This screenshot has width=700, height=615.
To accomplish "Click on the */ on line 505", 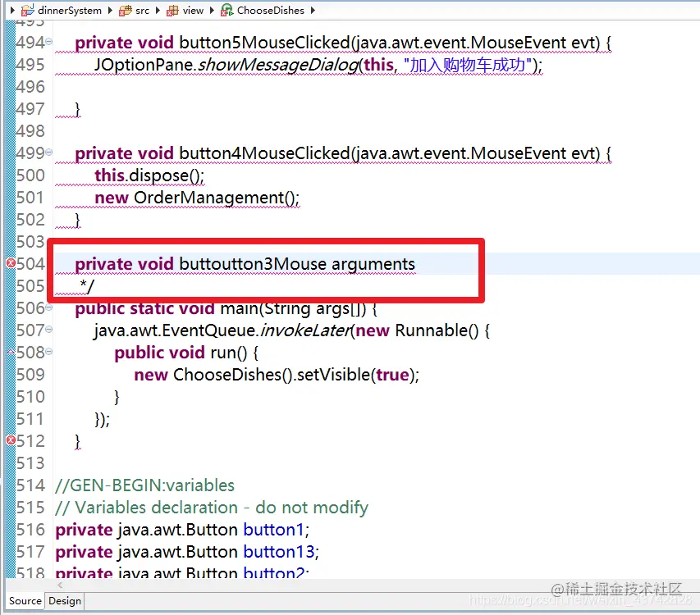I will tap(87, 286).
